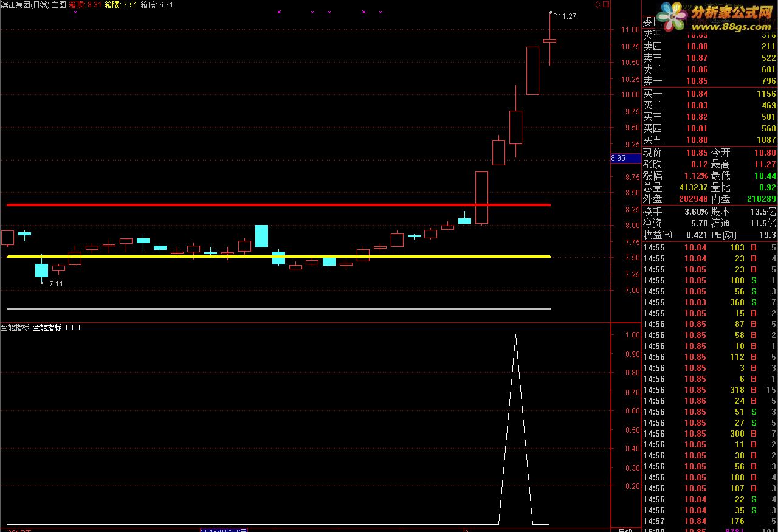This screenshot has width=778, height=532.
Task: Select the 14:57 tick with volume 176
Action: pos(709,521)
